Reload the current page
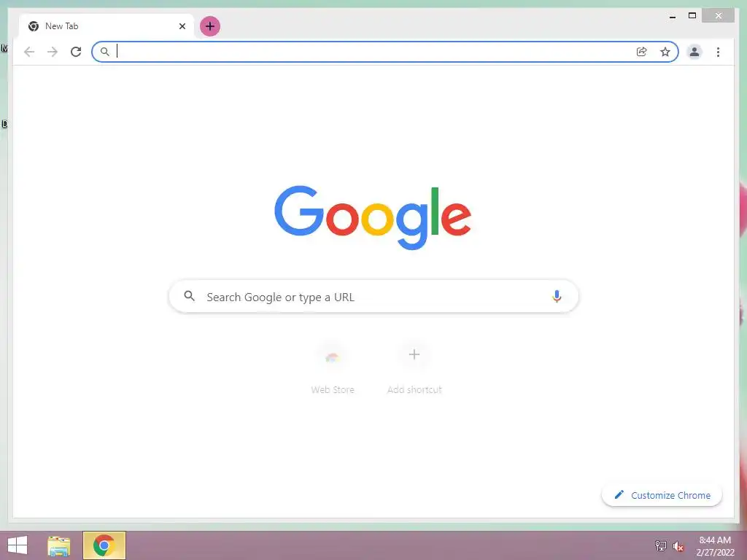The height and width of the screenshot is (560, 747). 76,52
